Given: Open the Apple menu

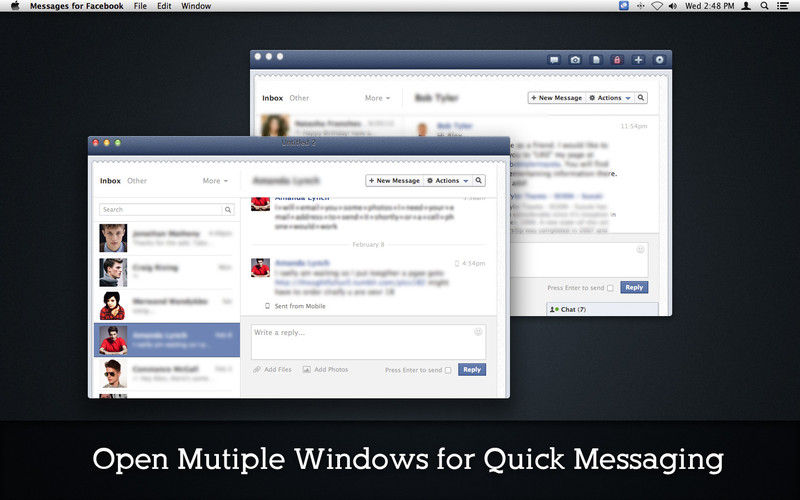Looking at the screenshot, I should click(15, 6).
